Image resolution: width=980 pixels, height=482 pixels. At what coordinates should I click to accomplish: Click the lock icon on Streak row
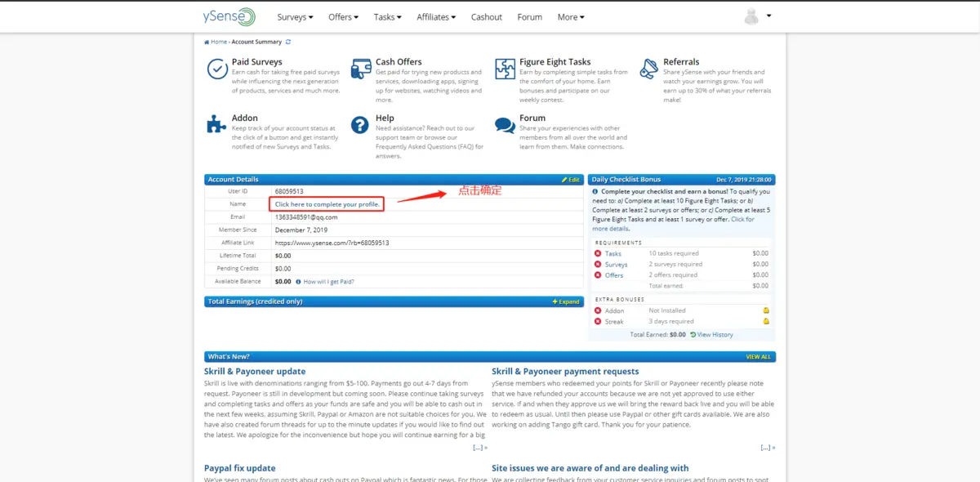pos(766,321)
